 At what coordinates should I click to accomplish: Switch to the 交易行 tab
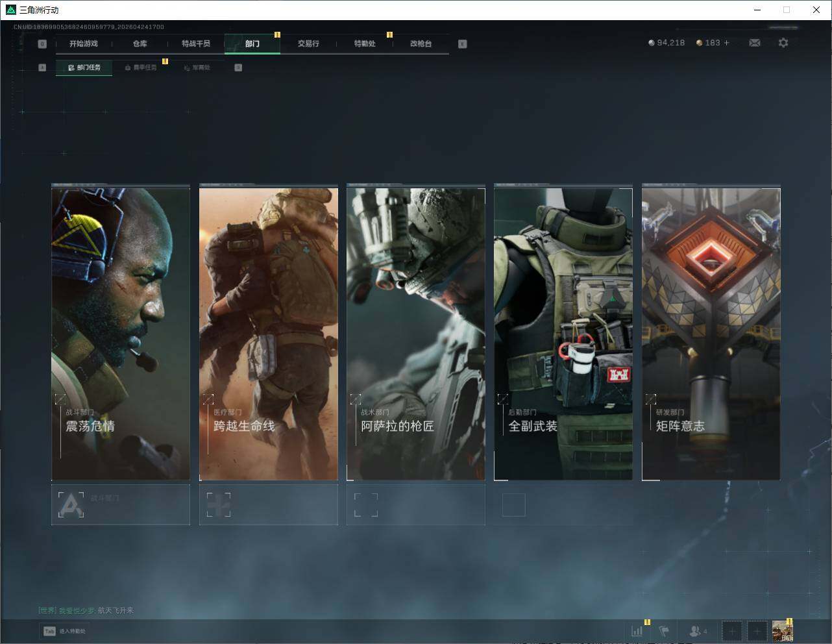point(308,43)
